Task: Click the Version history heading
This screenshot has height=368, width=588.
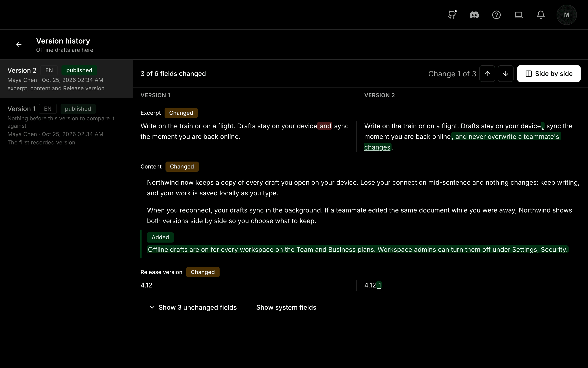Action: (63, 41)
